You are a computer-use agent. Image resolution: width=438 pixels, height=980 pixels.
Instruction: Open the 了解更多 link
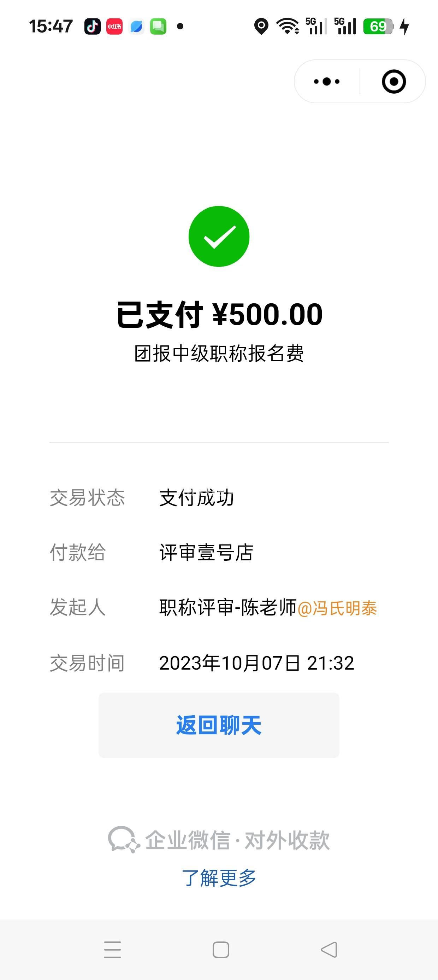pyautogui.click(x=219, y=878)
